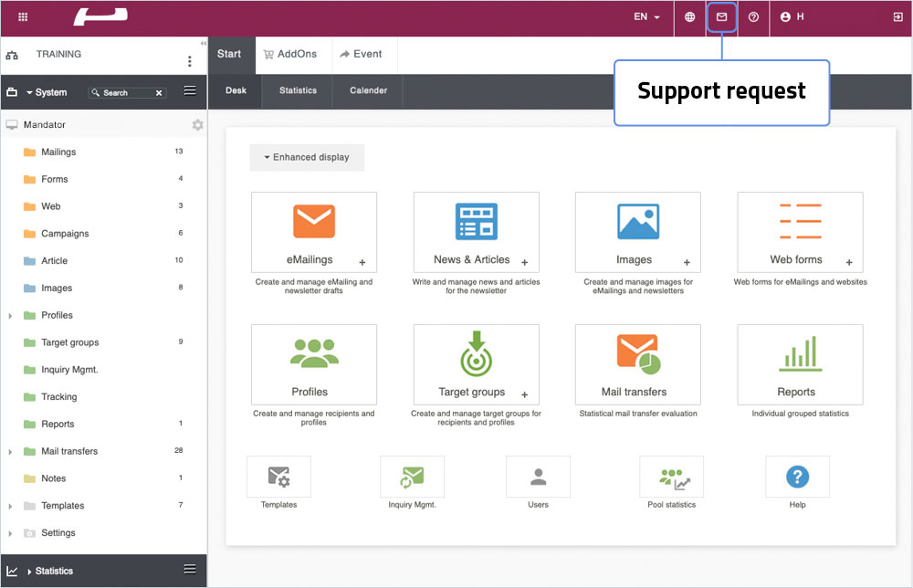
Task: Open the Mail transfers tile
Action: click(637, 364)
